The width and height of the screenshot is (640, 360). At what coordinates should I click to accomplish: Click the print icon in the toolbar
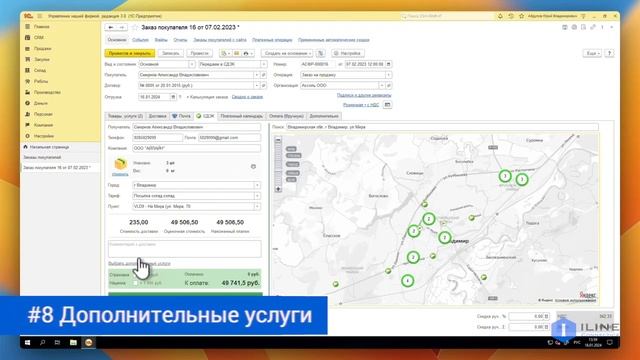click(247, 53)
